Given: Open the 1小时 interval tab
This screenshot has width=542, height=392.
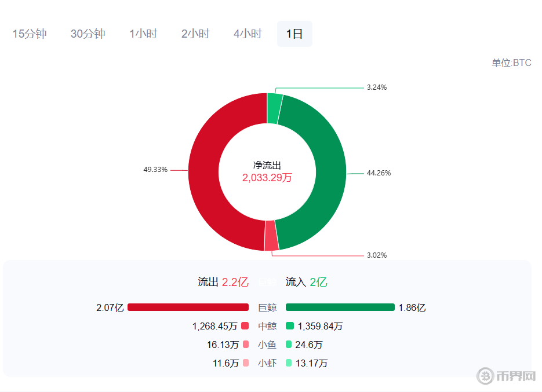Looking at the screenshot, I should tap(143, 34).
